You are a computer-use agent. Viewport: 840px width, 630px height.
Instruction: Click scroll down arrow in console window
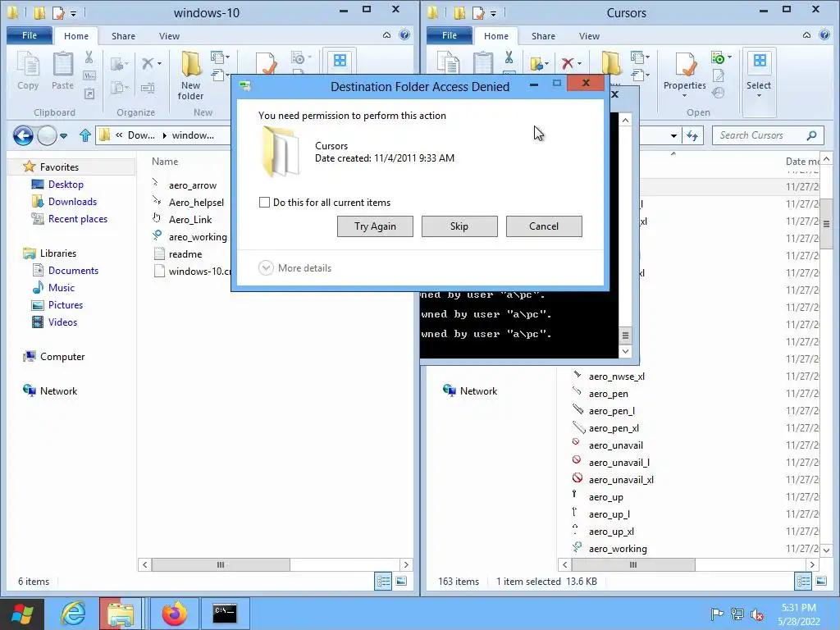click(625, 351)
